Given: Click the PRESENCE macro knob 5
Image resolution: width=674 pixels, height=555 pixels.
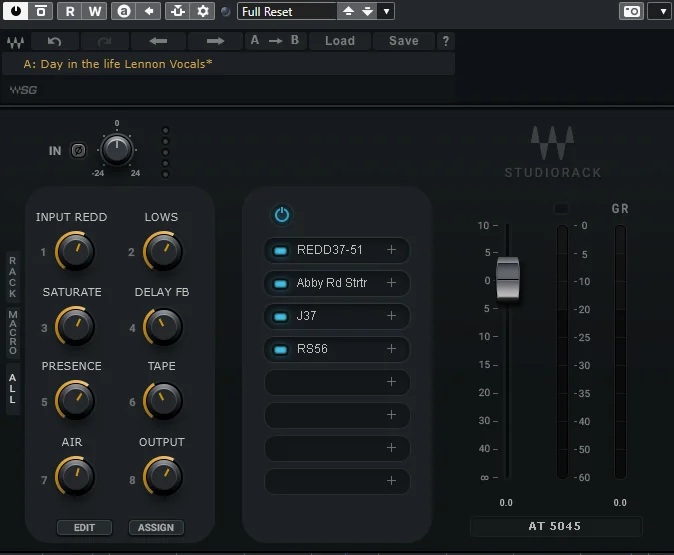Looking at the screenshot, I should [75, 400].
